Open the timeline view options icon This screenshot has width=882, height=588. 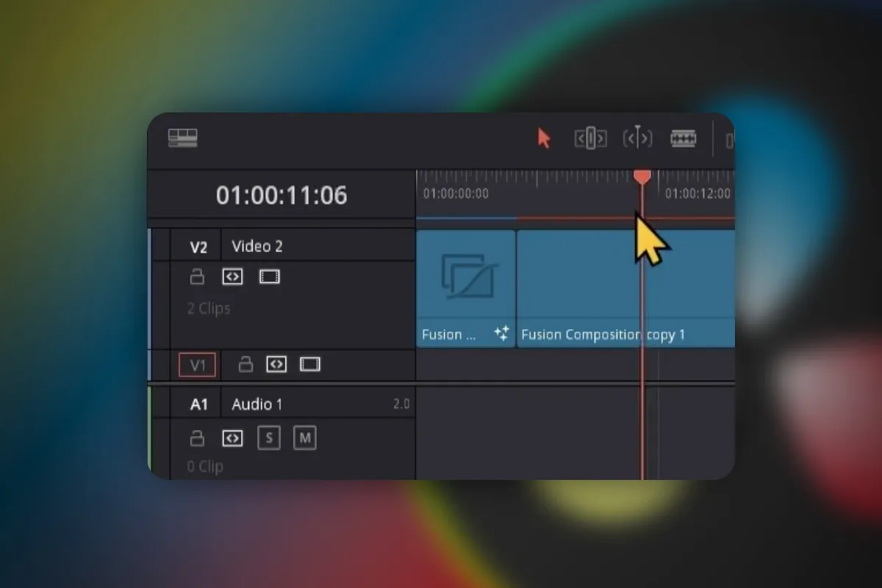pos(182,137)
